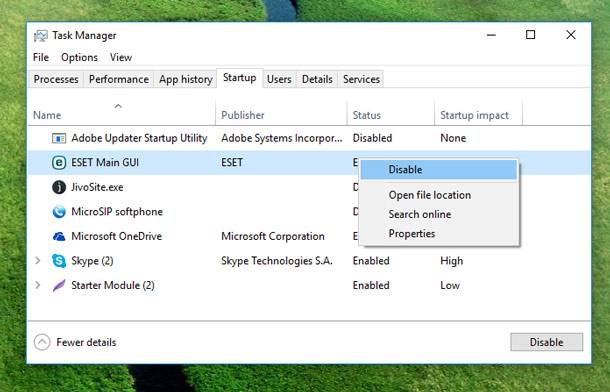
Task: Select the Microsoft OneDrive entry
Action: (x=116, y=236)
